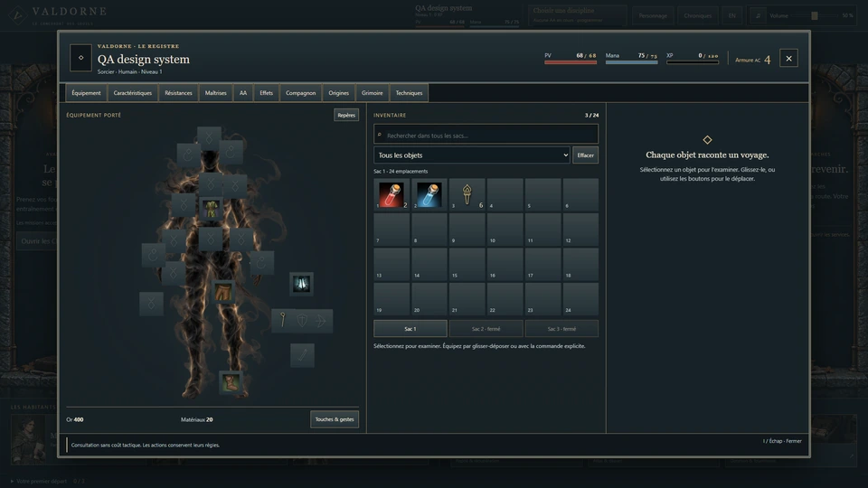Select the blue mana potion item

[x=429, y=194]
